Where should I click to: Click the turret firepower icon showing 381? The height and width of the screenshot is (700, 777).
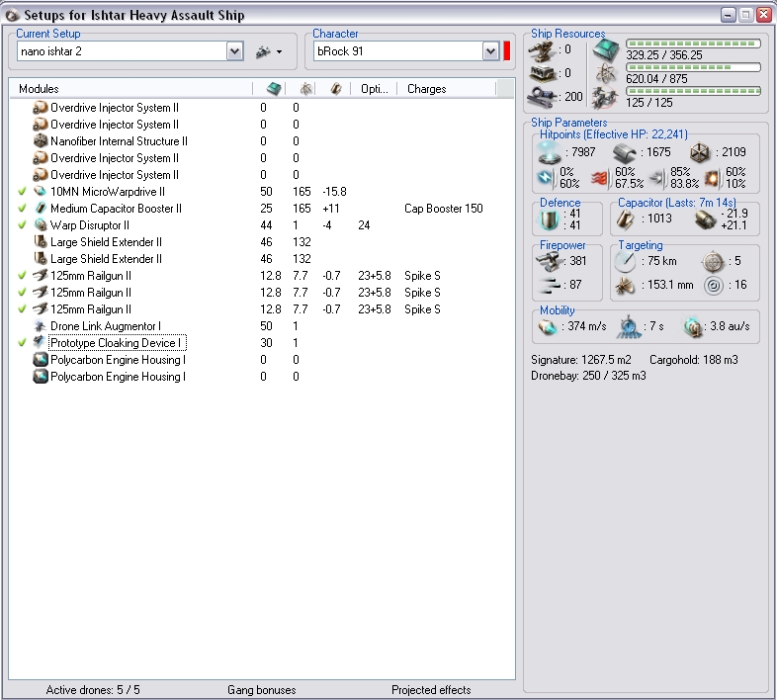(x=549, y=261)
